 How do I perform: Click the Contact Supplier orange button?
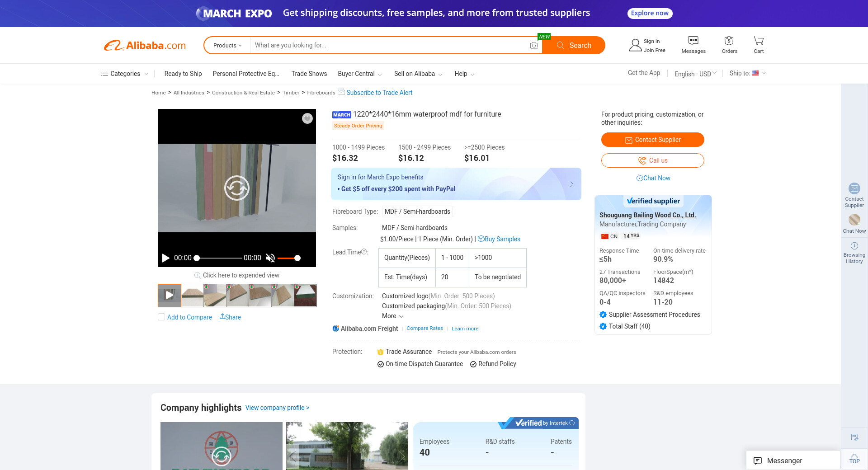coord(652,140)
